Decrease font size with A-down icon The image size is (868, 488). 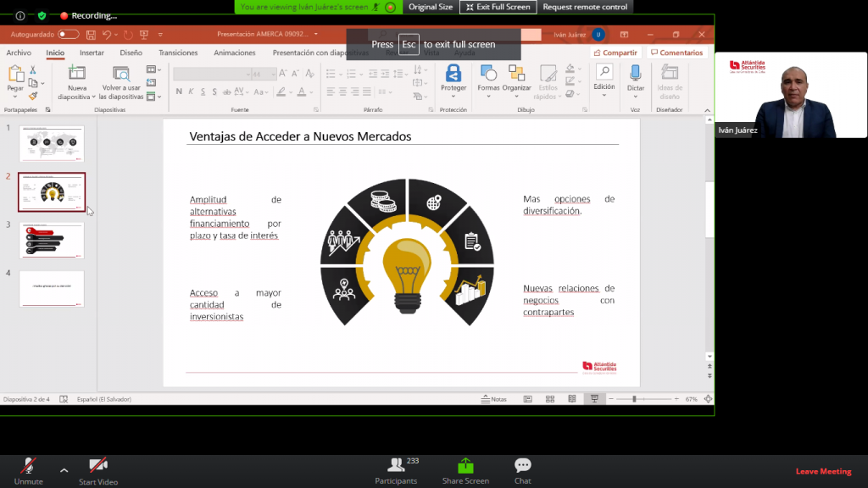(x=295, y=73)
